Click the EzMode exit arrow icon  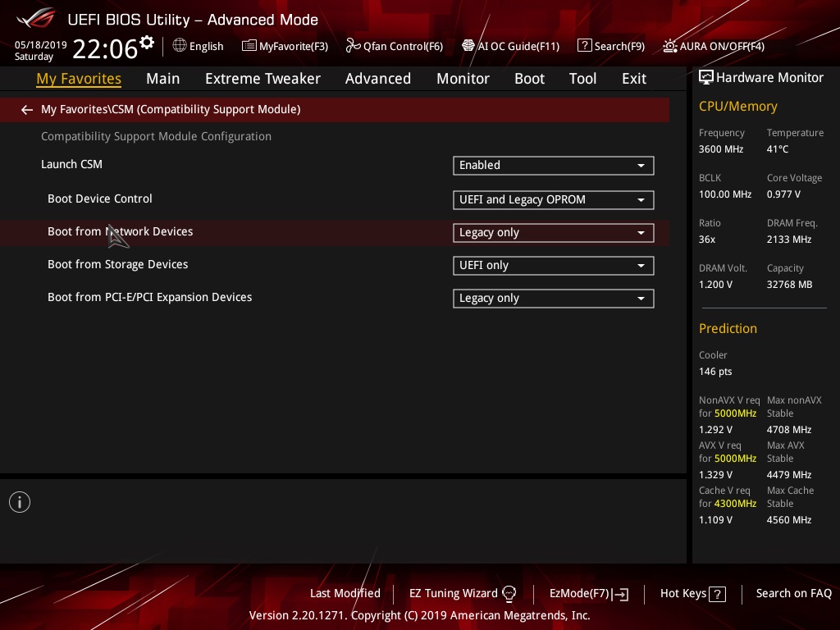tap(620, 594)
